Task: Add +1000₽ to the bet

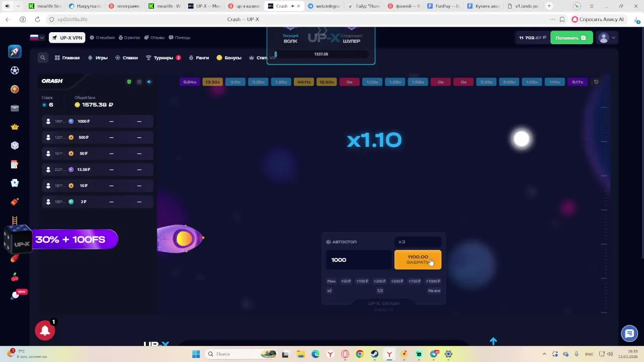Action: click(x=433, y=281)
